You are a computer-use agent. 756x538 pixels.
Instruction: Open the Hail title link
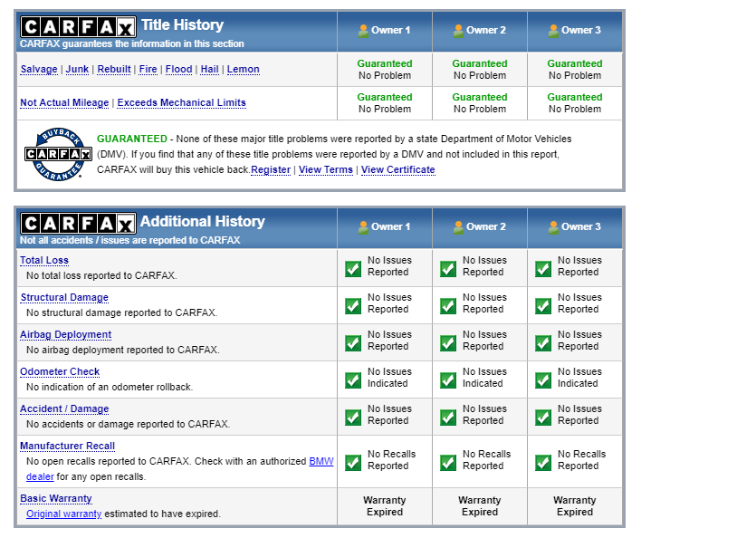[x=210, y=70]
